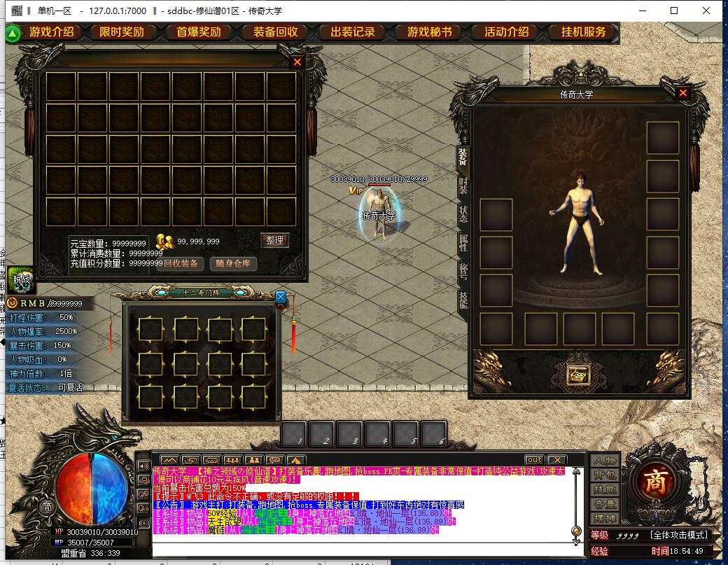Image resolution: width=728 pixels, height=565 pixels.
Task: Click the X exit button above chat
Action: click(x=557, y=460)
